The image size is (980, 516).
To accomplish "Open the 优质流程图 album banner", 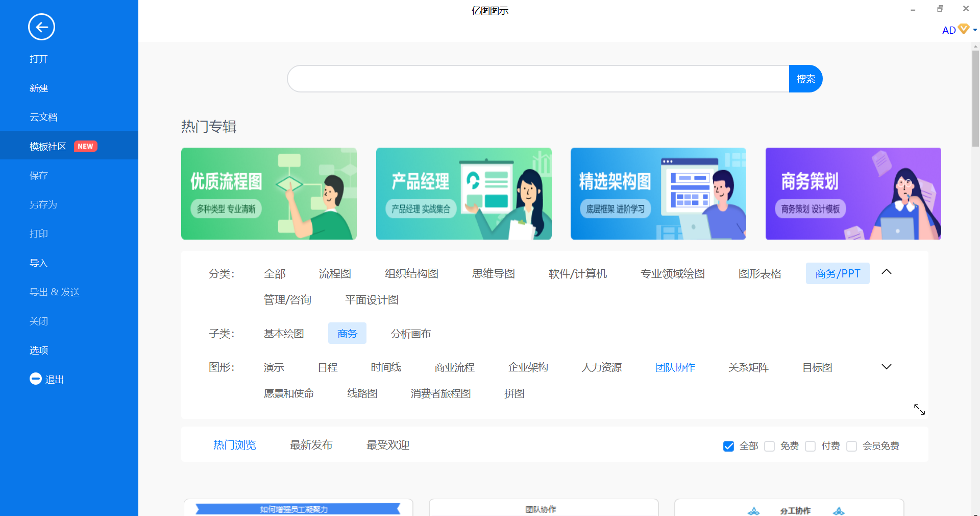I will point(269,194).
